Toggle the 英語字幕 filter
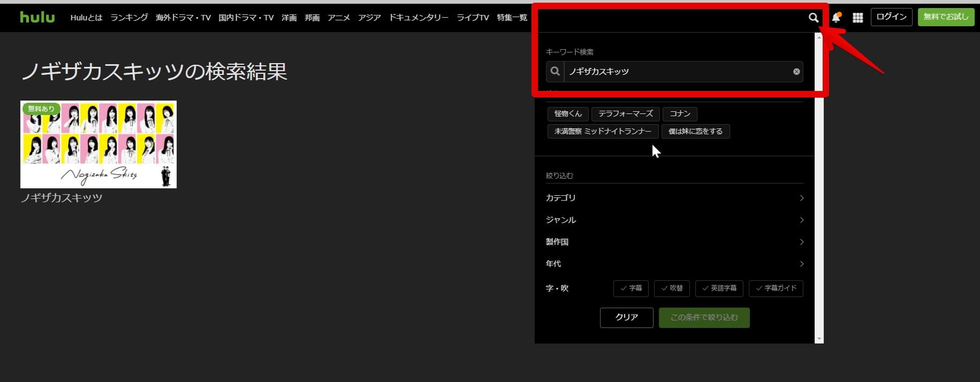 [719, 288]
